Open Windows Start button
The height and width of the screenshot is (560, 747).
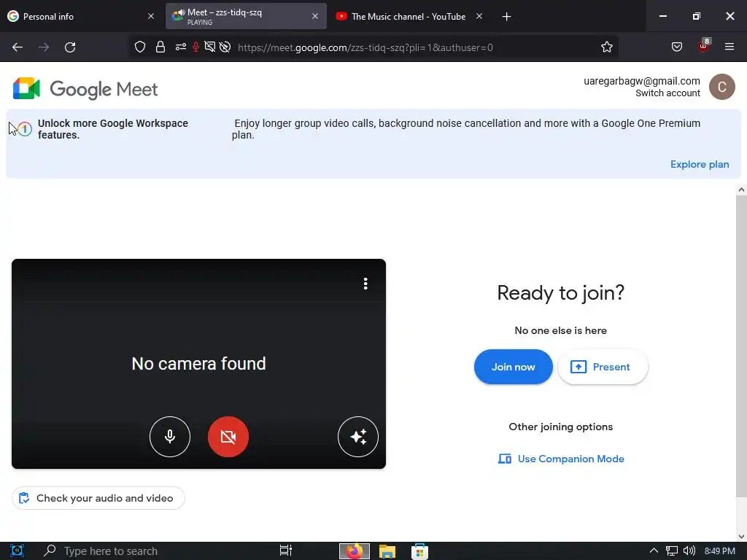(x=18, y=551)
